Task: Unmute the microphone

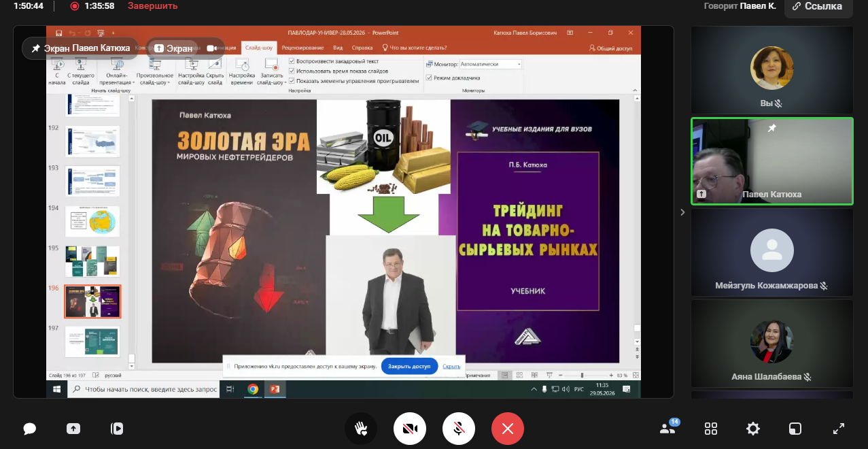Action: click(459, 429)
